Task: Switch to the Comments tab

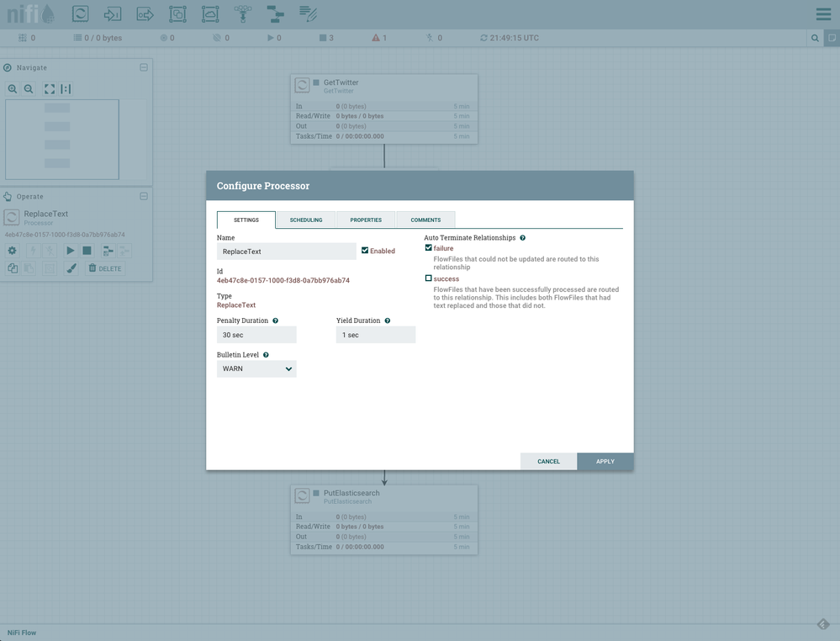Action: 426,220
